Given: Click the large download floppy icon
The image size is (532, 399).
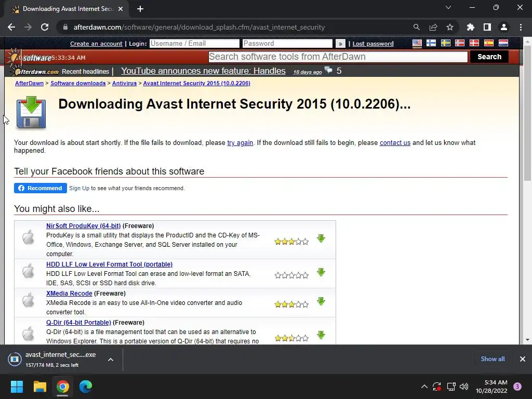Looking at the screenshot, I should (31, 112).
